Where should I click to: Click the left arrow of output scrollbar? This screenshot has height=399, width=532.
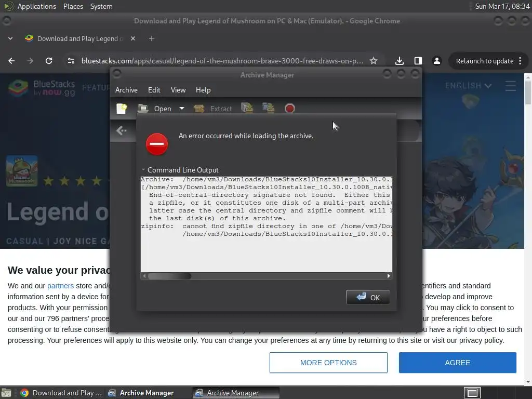(x=144, y=276)
